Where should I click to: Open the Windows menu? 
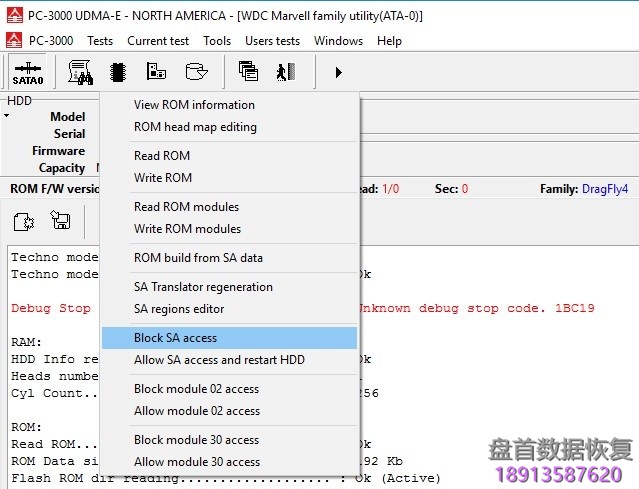click(338, 41)
